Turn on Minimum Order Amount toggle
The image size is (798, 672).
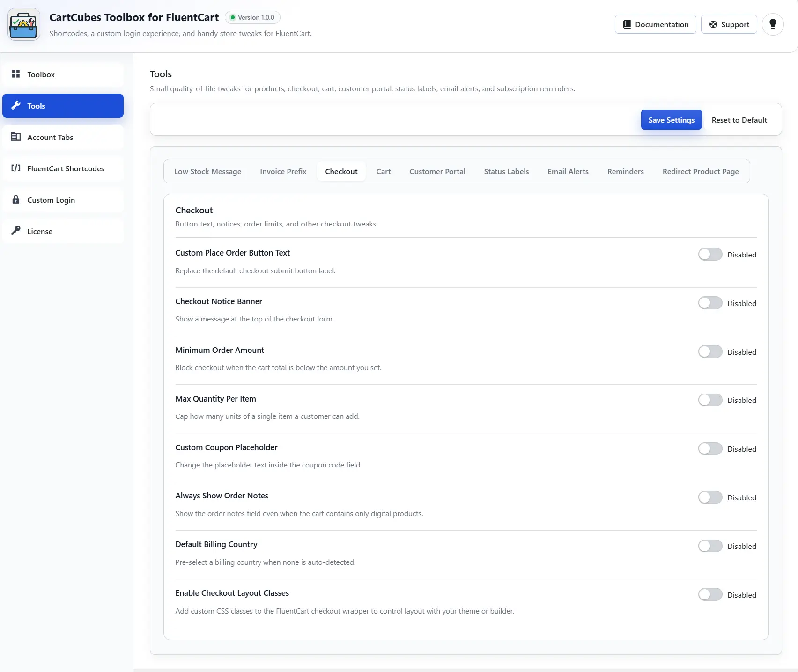[710, 351]
